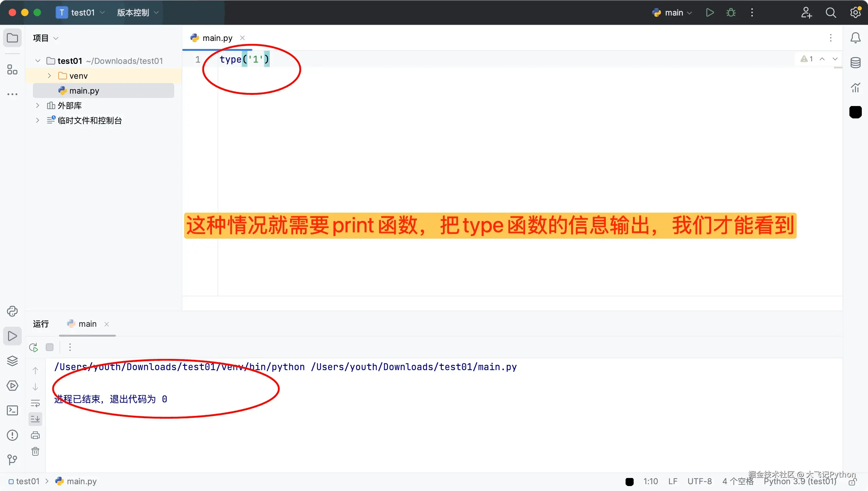
Task: Run the main configuration with the play icon
Action: point(710,12)
